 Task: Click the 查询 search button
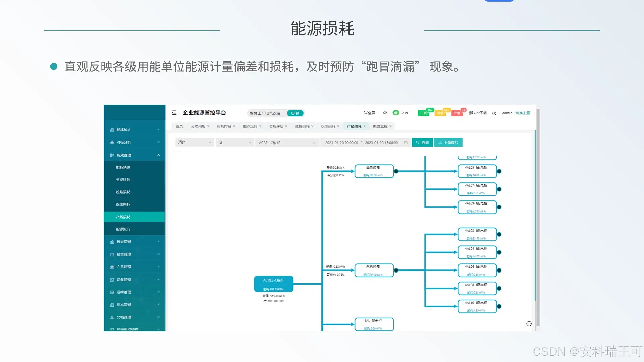pos(422,142)
